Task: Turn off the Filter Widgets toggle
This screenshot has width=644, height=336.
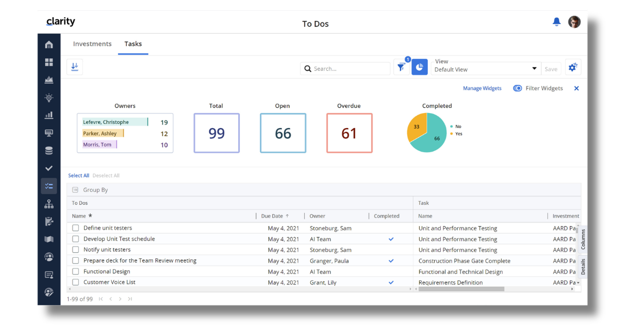Action: [x=517, y=88]
